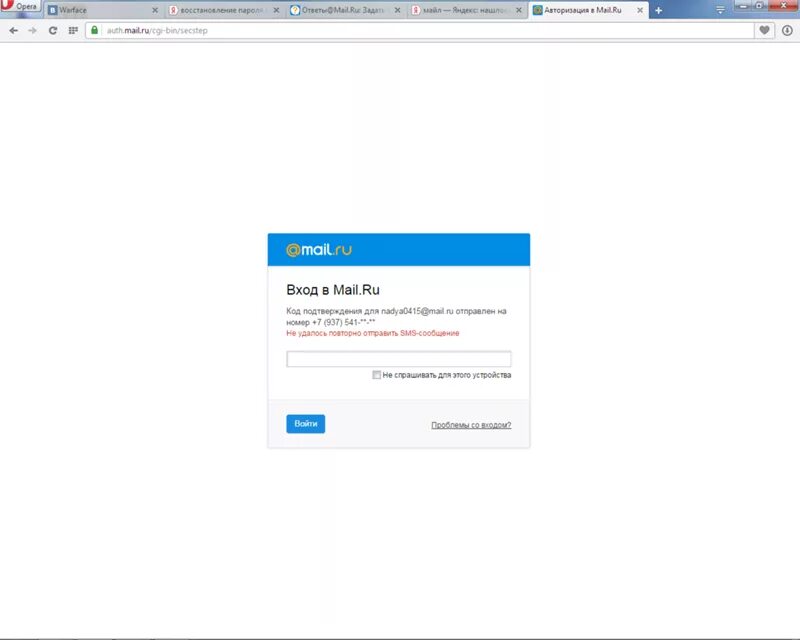Viewport: 800px width, 640px height.
Task: Add page to bookmarks with heart icon
Action: click(x=764, y=31)
